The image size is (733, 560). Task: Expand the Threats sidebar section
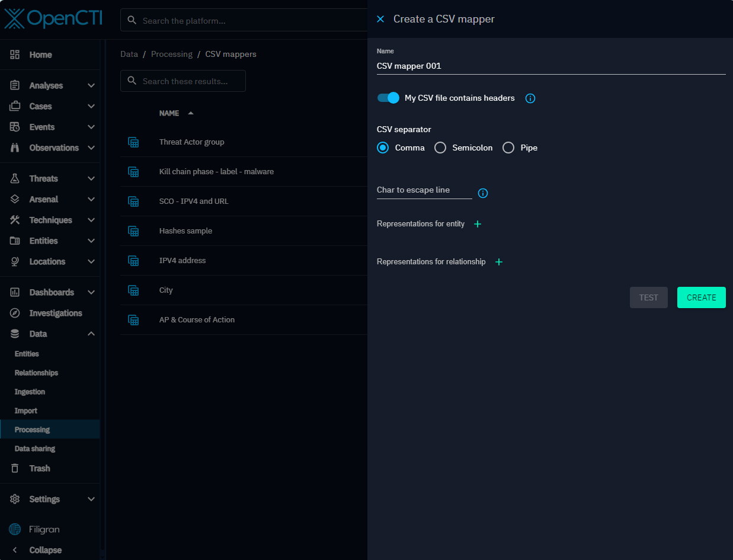click(91, 178)
